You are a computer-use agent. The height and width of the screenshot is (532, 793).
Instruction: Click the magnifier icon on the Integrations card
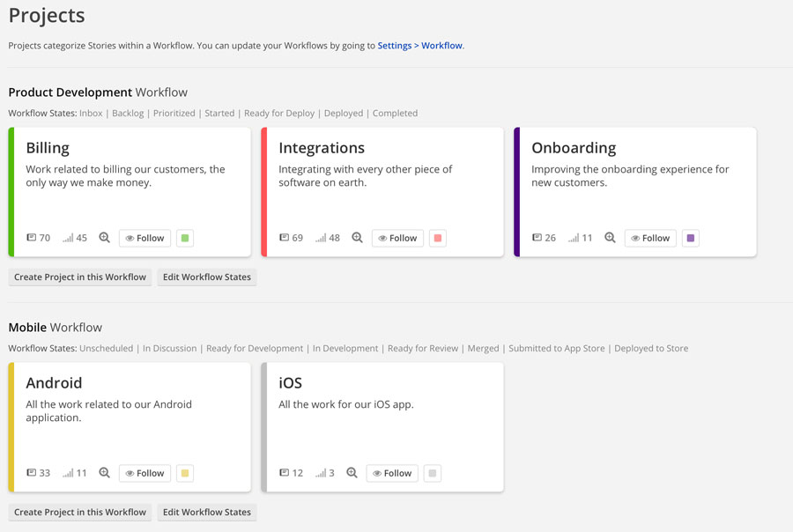(x=357, y=237)
